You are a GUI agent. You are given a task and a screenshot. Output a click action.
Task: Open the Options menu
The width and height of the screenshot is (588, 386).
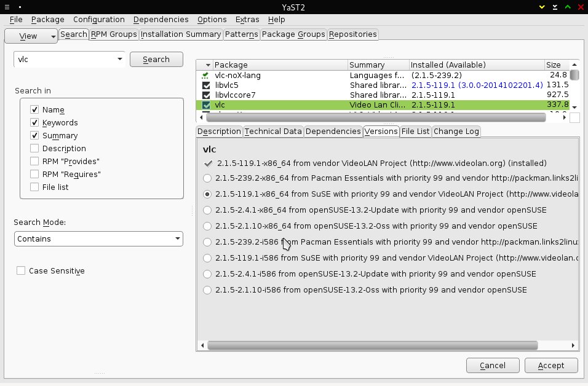[212, 20]
